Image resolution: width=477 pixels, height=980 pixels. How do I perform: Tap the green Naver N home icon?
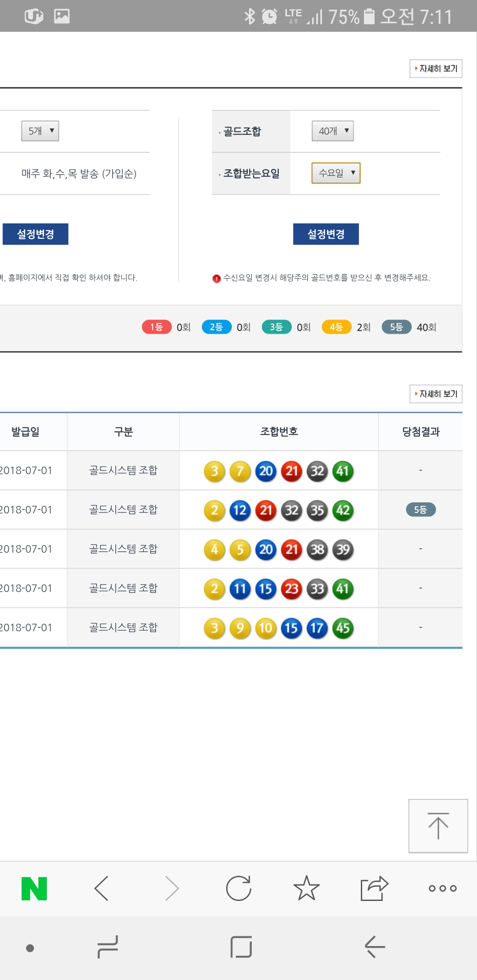pyautogui.click(x=34, y=888)
